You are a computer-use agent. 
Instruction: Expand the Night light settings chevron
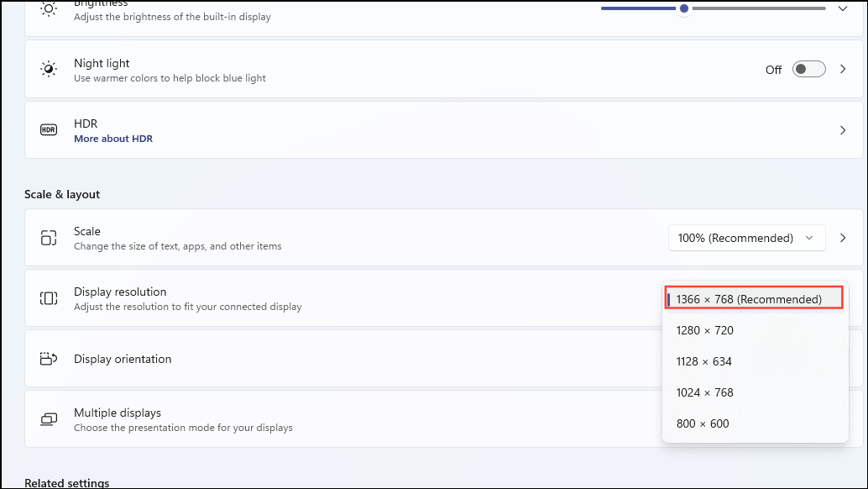tap(843, 69)
